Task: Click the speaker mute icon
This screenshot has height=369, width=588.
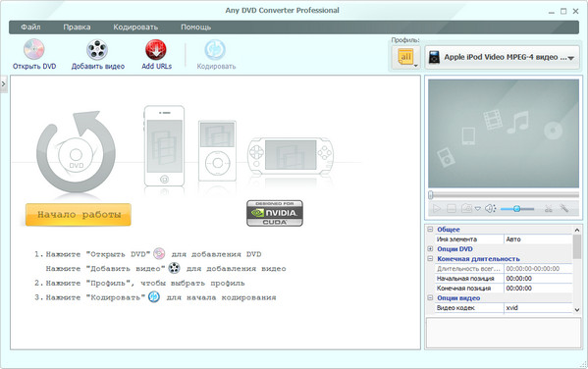Action: (x=490, y=208)
